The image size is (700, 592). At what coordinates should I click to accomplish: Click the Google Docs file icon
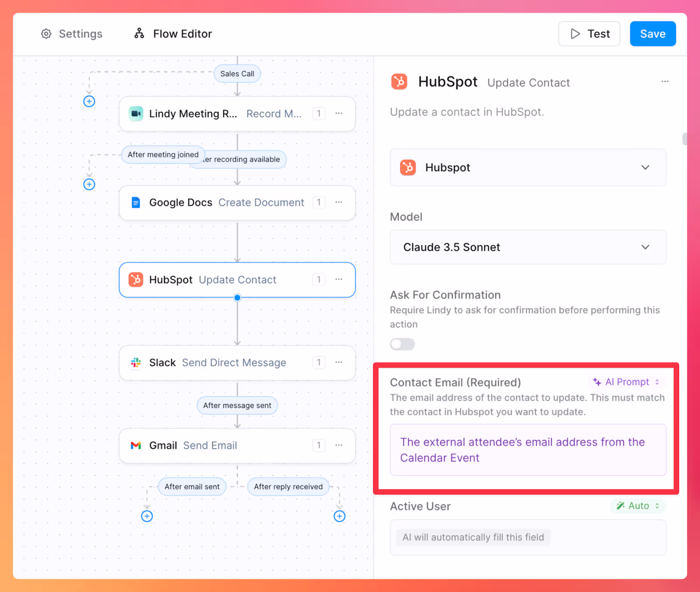click(136, 203)
